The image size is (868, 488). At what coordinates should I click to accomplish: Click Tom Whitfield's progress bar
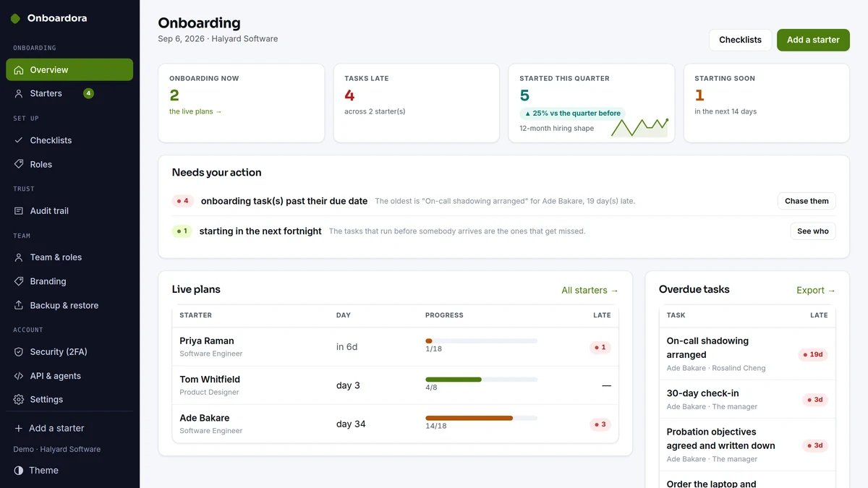click(x=481, y=380)
